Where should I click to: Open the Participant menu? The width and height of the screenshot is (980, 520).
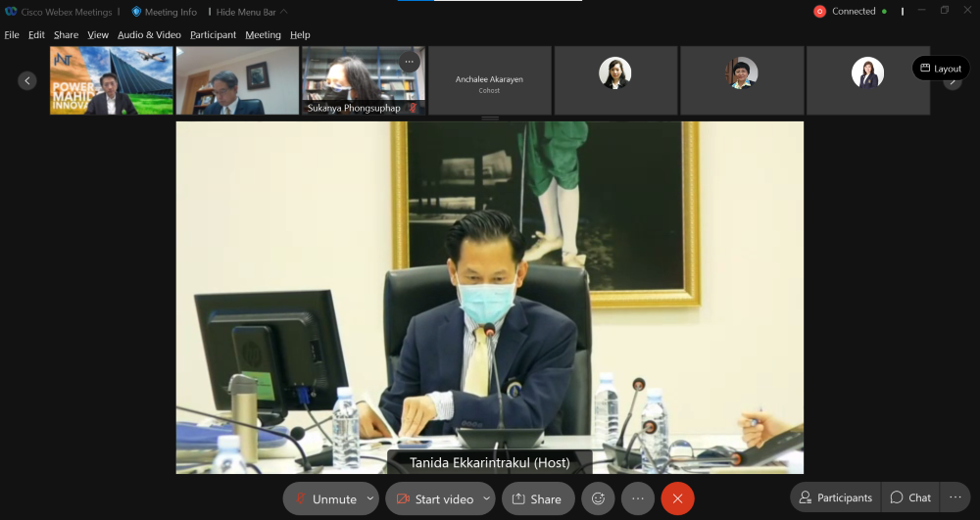tap(213, 34)
